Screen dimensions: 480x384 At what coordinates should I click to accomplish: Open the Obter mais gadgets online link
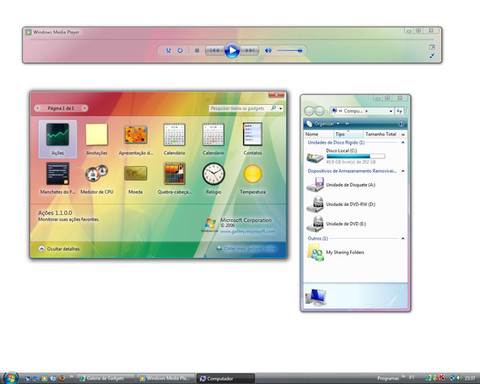(x=246, y=249)
